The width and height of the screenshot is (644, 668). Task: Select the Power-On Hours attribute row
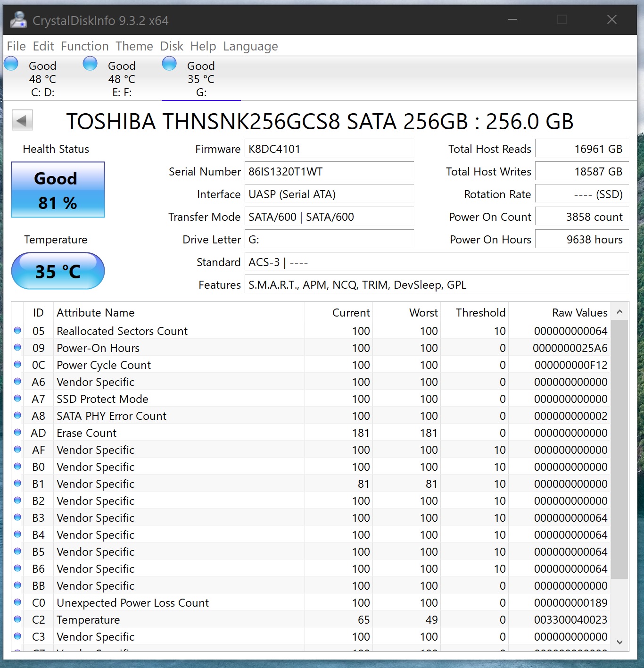click(x=311, y=348)
